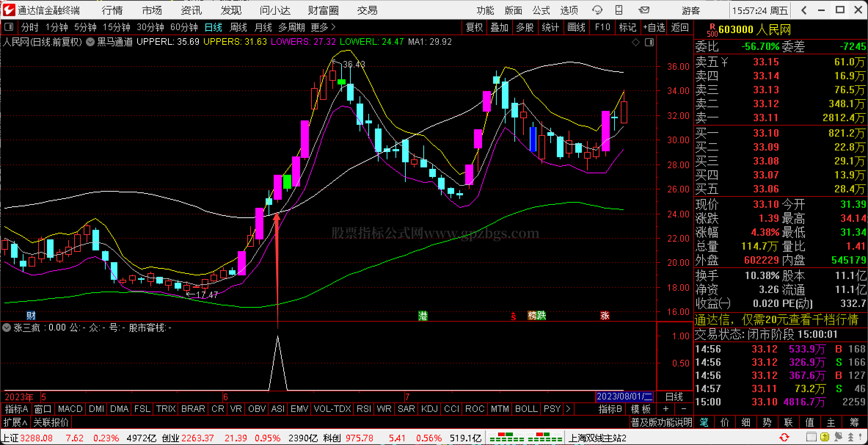Switch to 5分钟 period
Viewport: 868px width, 445px height.
(x=85, y=27)
